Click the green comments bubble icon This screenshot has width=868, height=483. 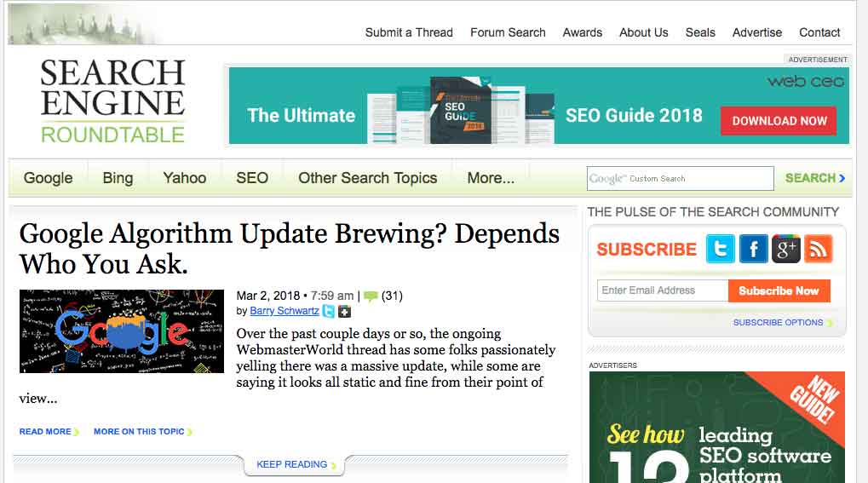click(371, 296)
